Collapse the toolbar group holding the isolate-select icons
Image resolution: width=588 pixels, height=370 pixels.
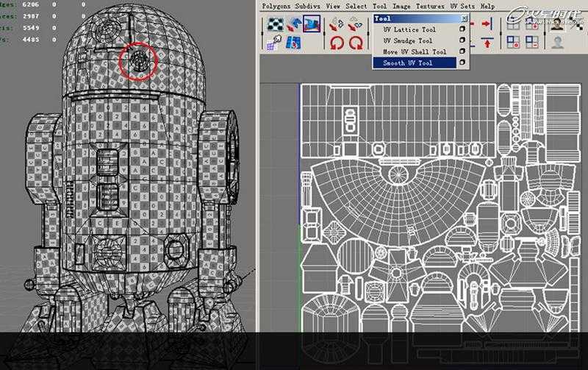coord(501,33)
